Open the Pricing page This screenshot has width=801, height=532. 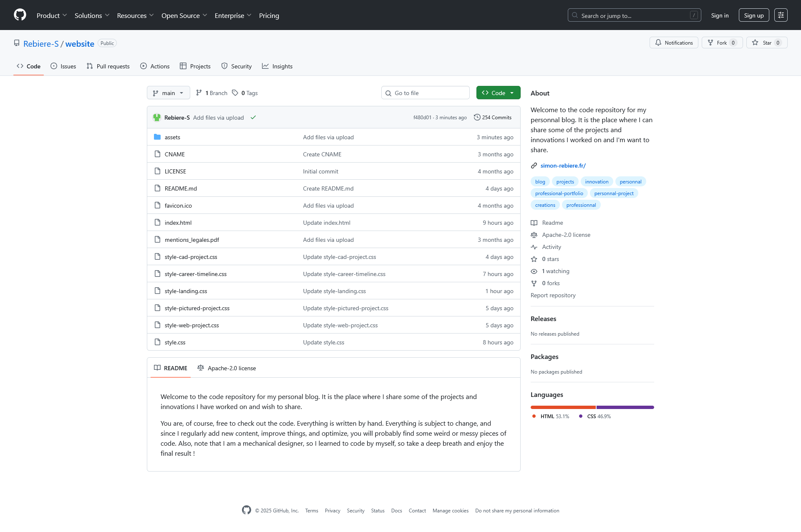(x=269, y=15)
